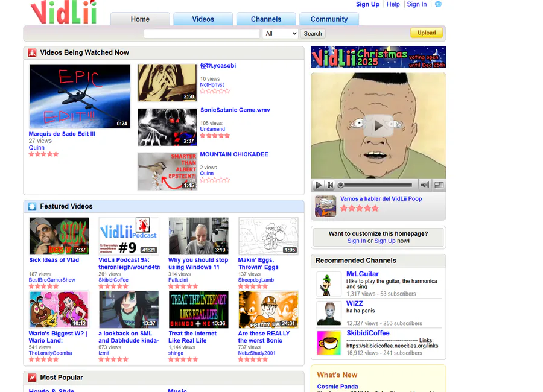This screenshot has height=392, width=543.
Task: Open MrLuitar channel avatar
Action: [x=329, y=284]
